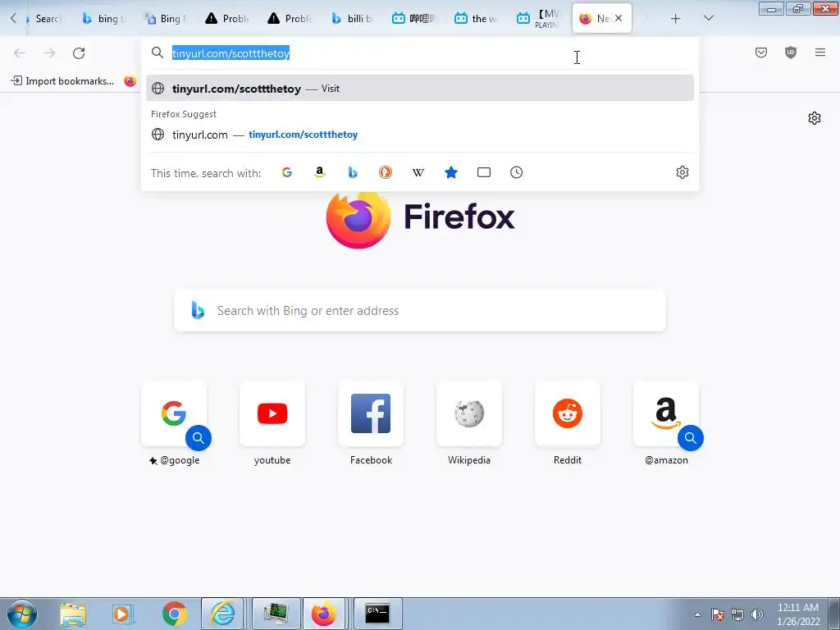Screen dimensions: 840x630
Task: Close the New Tab tab
Action: click(619, 18)
